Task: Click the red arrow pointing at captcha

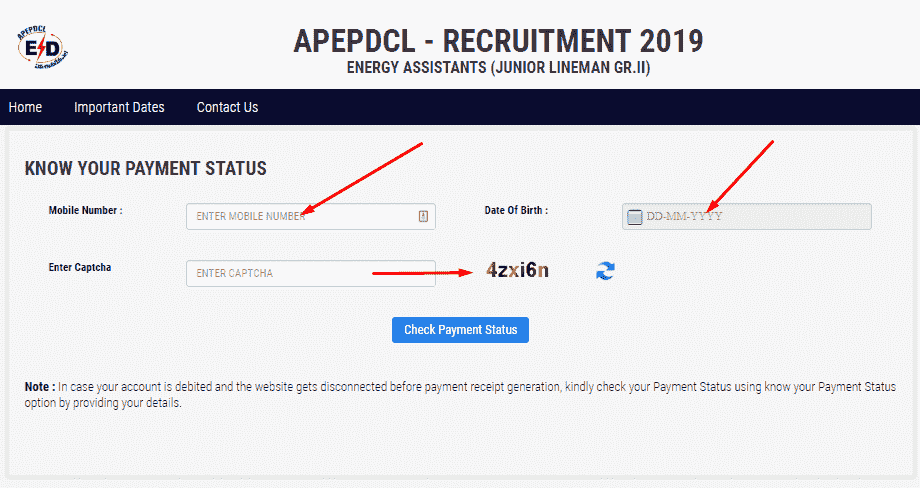Action: click(x=422, y=273)
